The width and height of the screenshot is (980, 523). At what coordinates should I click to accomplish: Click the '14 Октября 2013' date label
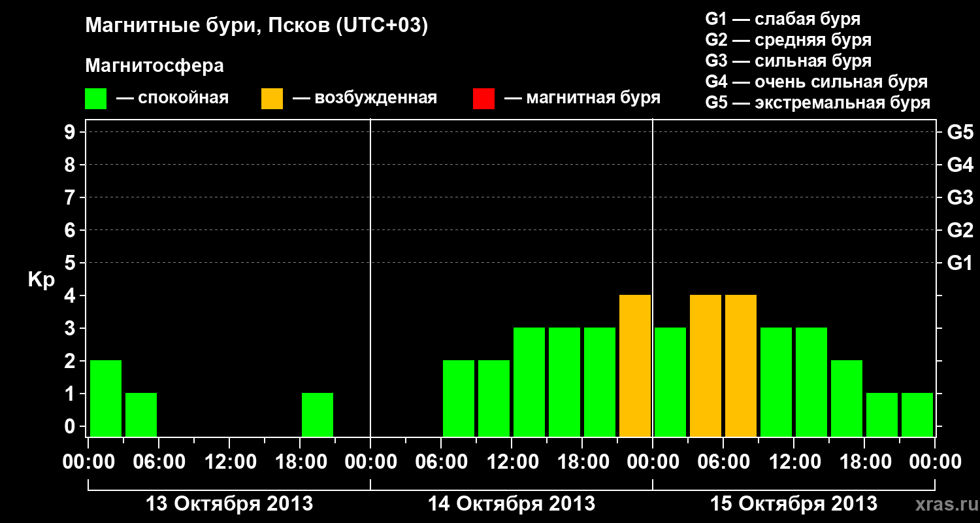click(x=512, y=504)
